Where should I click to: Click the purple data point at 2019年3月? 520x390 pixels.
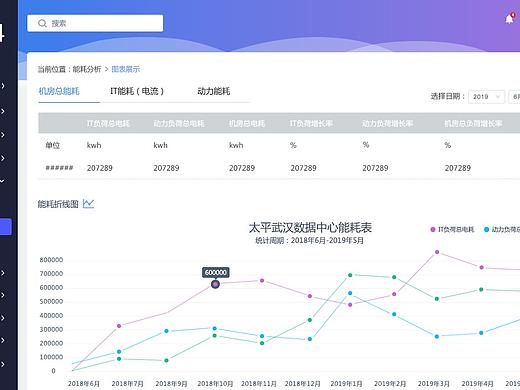tap(437, 252)
